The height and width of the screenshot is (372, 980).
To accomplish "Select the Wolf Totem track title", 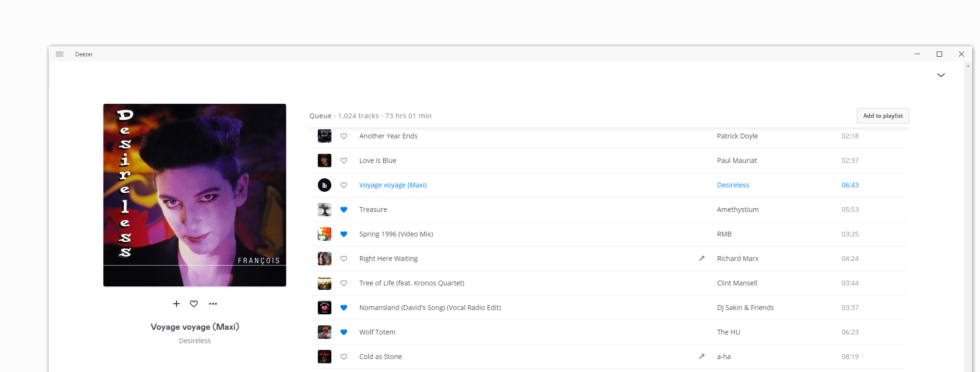I will pos(377,332).
